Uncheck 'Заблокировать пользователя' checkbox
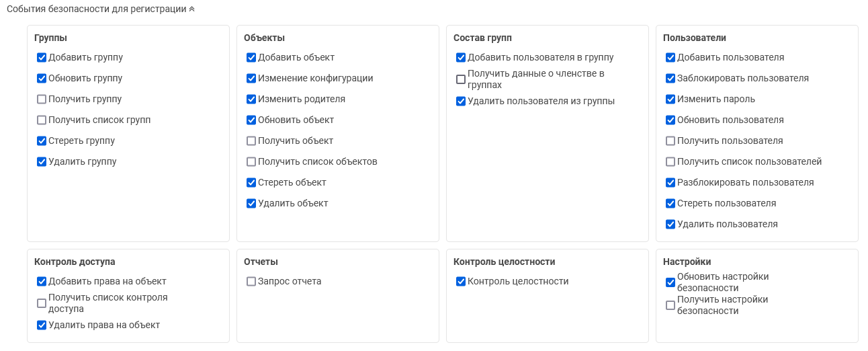Image resolution: width=868 pixels, height=351 pixels. (x=670, y=79)
